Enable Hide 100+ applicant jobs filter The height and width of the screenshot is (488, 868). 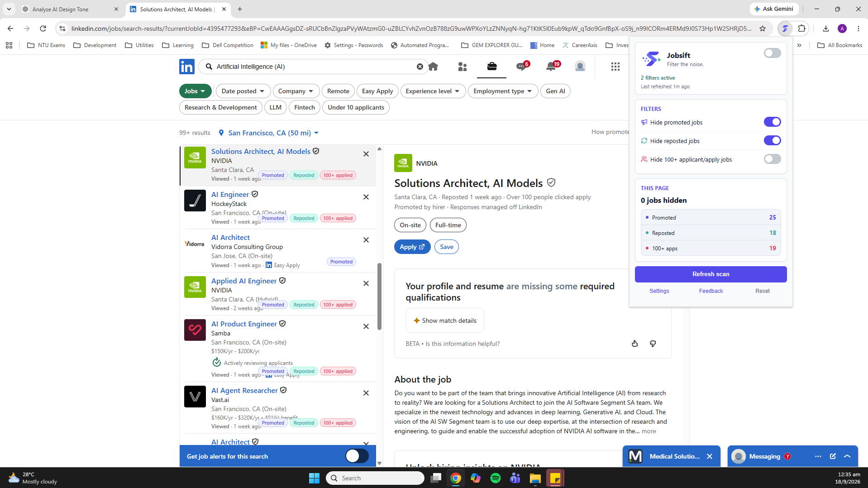[x=773, y=159]
